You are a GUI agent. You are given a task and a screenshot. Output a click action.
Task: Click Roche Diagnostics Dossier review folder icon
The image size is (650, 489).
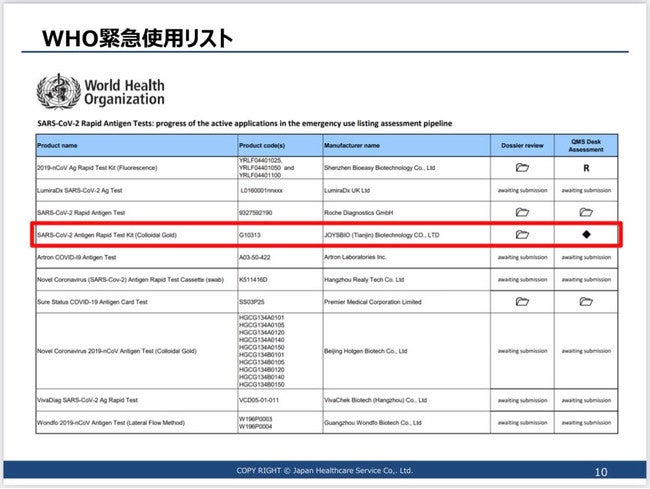point(522,213)
